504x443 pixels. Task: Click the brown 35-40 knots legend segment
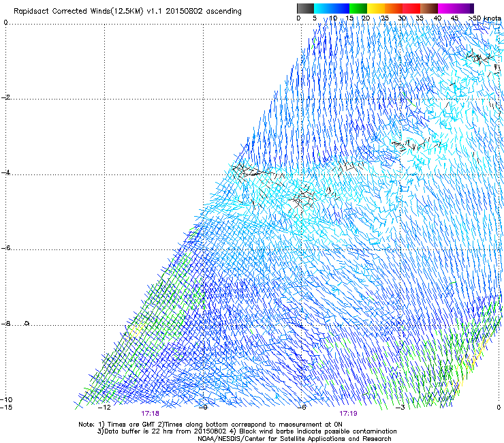429,8
